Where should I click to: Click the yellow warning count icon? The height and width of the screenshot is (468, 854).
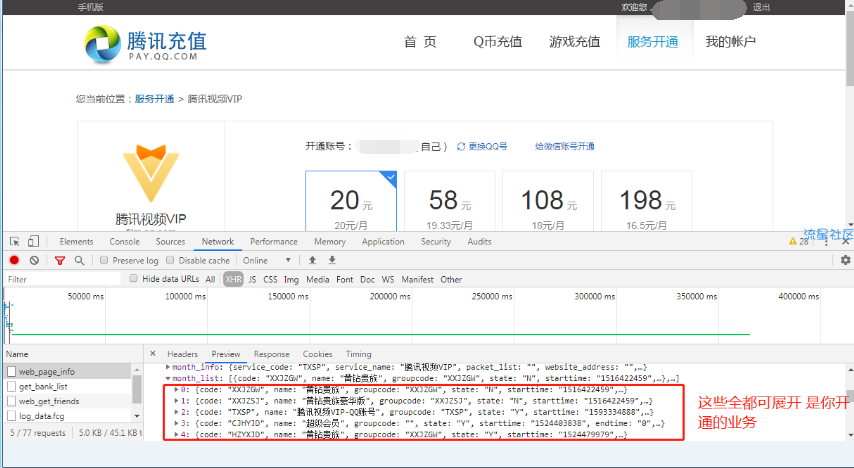click(x=793, y=241)
